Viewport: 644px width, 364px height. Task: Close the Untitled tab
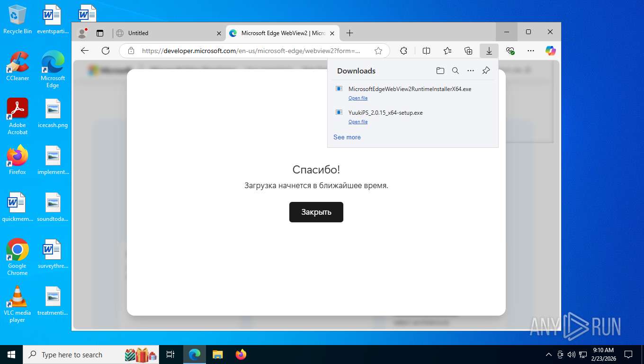coord(219,33)
